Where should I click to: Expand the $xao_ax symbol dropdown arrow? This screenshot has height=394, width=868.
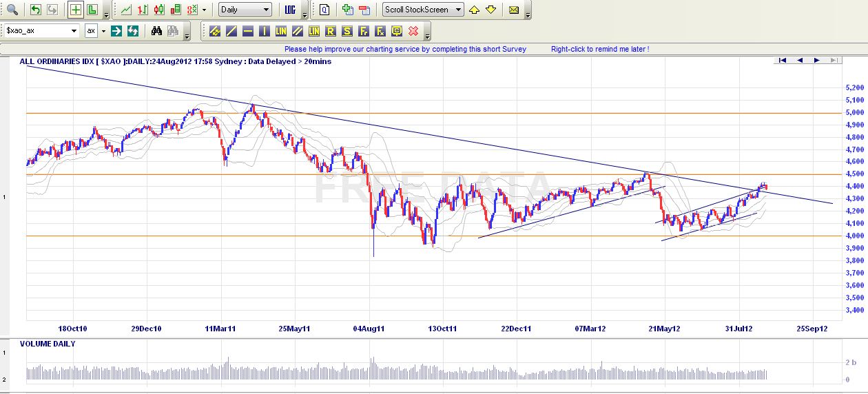(74, 31)
